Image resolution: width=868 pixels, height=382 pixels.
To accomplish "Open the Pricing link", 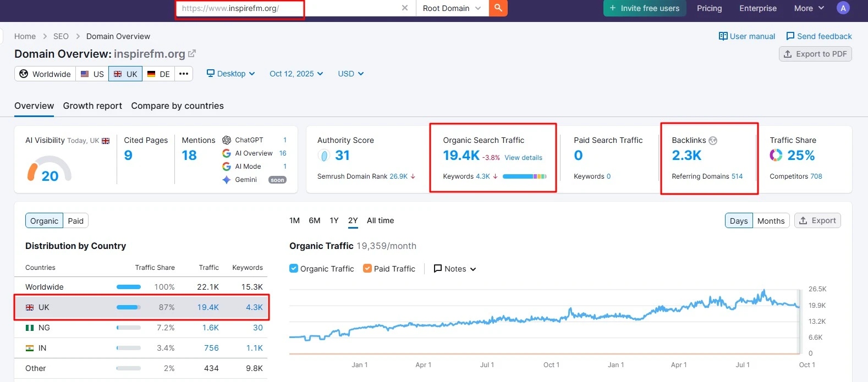I will (x=709, y=8).
